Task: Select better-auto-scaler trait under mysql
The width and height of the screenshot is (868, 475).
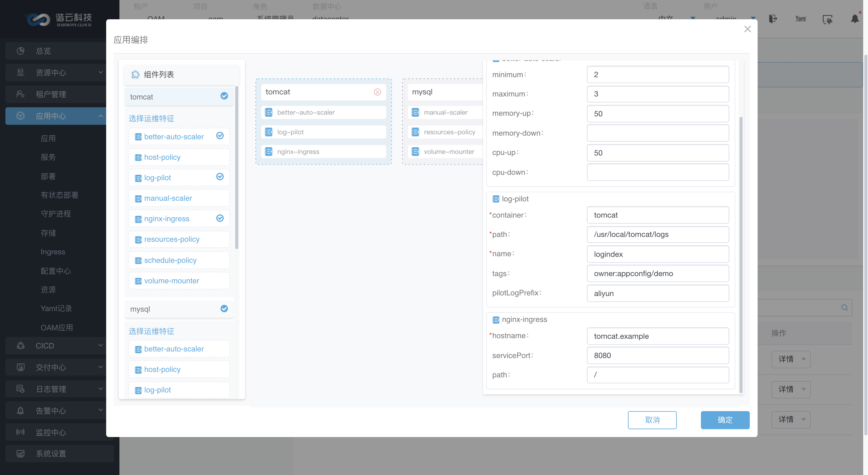Action: click(x=179, y=349)
